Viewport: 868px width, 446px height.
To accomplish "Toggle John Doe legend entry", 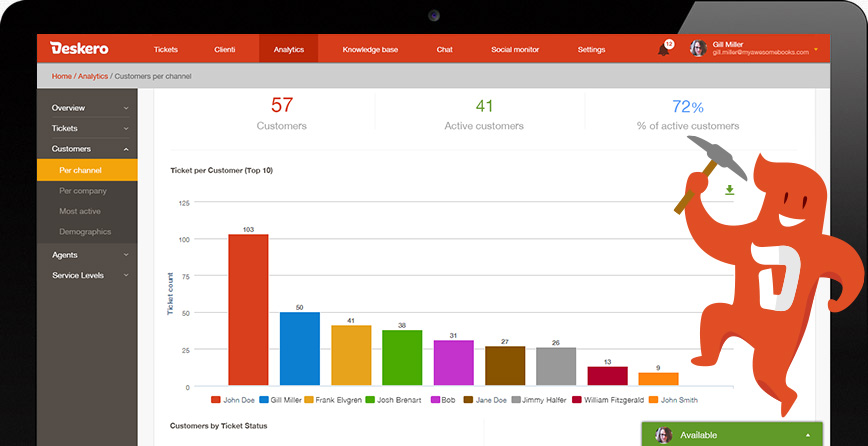I will [233, 400].
